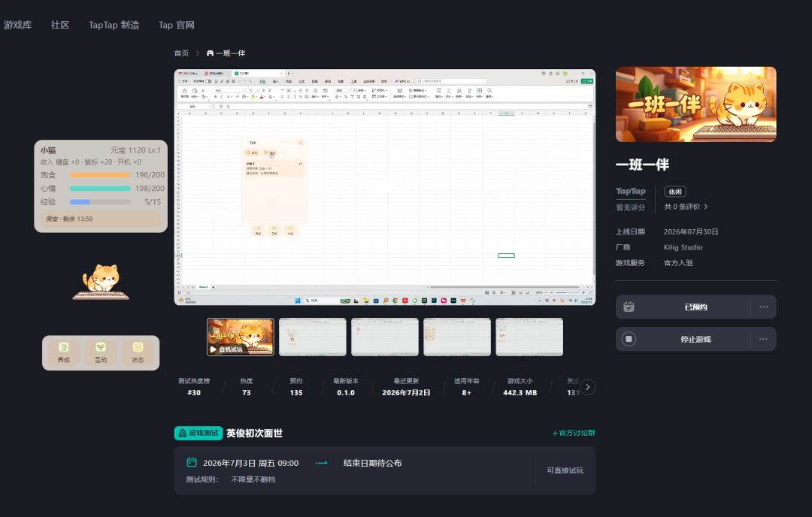
Task: Click the 饱食 progress bar
Action: (100, 175)
